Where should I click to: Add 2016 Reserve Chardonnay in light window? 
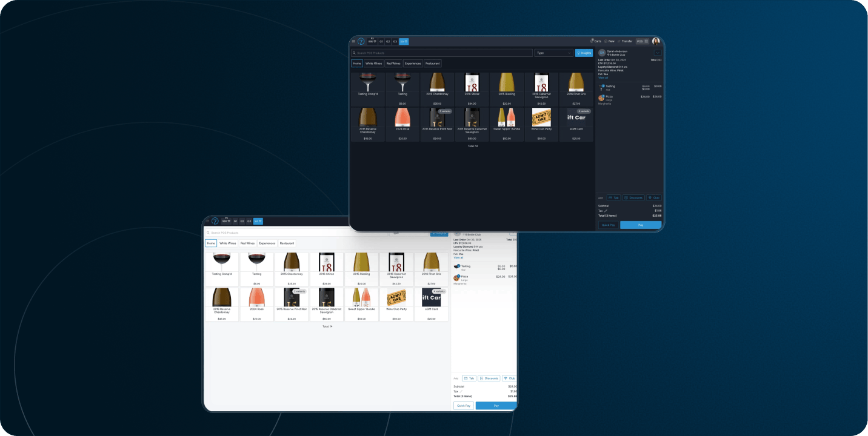222,305
